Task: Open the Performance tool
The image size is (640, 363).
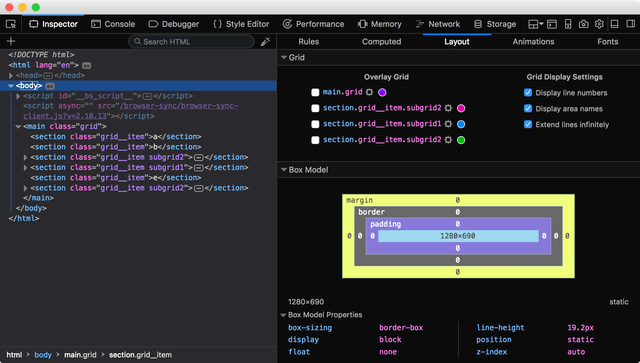Action: point(313,24)
